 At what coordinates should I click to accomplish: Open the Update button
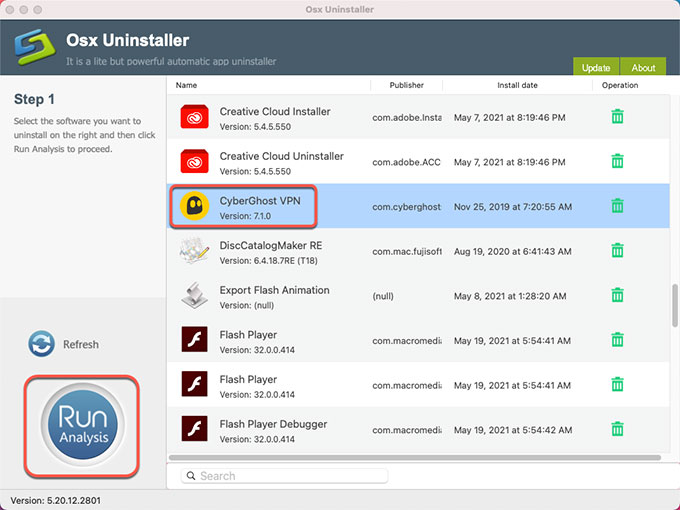596,67
